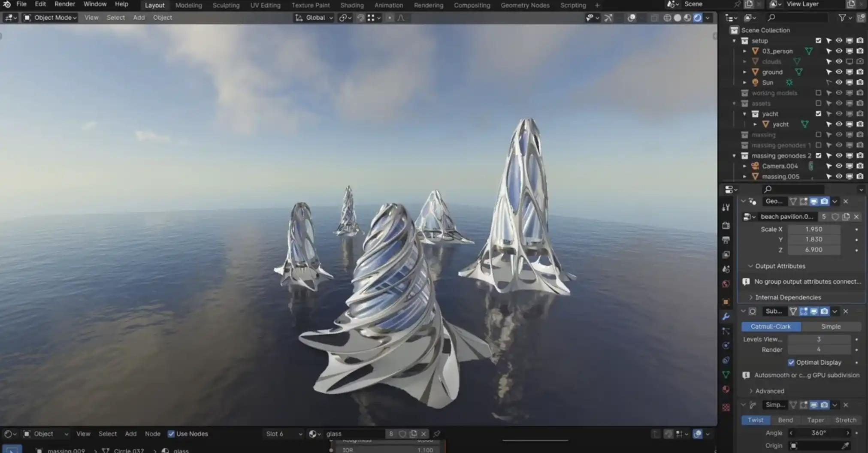Enable the working models collection checkbox
868x453 pixels.
coord(818,93)
